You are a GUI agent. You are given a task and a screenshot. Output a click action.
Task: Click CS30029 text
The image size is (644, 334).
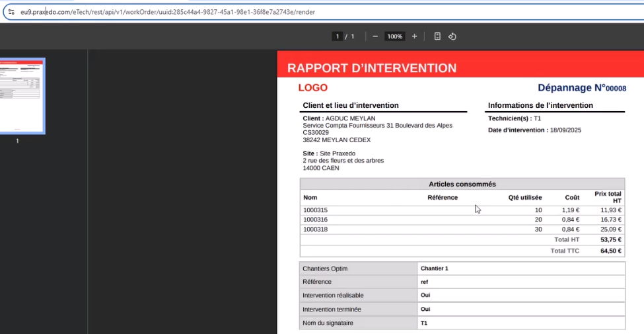click(x=316, y=132)
